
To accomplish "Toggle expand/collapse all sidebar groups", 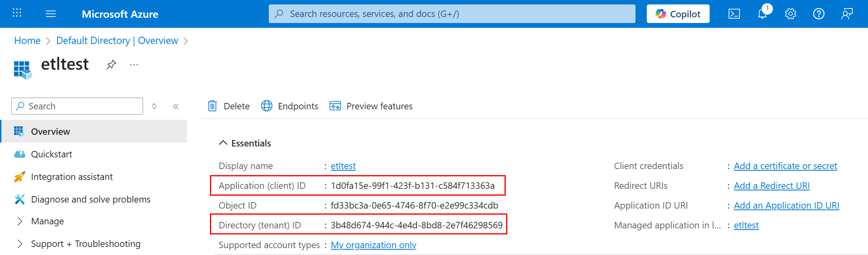I will [x=154, y=106].
